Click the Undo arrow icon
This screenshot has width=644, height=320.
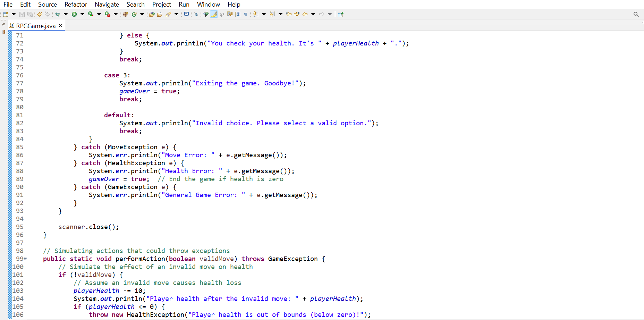pos(40,14)
